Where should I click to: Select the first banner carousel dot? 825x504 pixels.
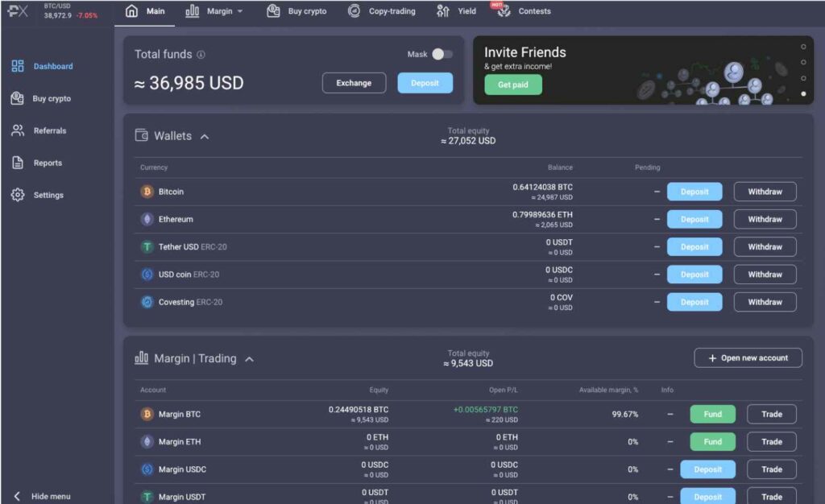[803, 47]
